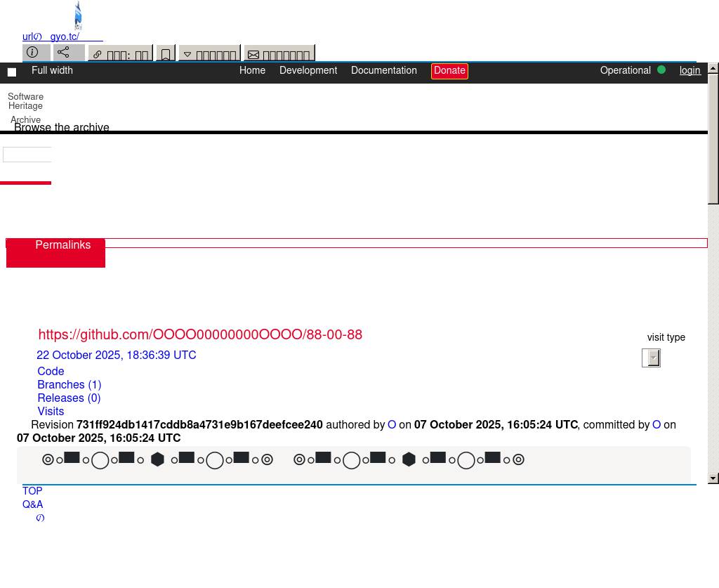The width and height of the screenshot is (719, 588).
Task: Click the login link
Action: click(x=690, y=71)
